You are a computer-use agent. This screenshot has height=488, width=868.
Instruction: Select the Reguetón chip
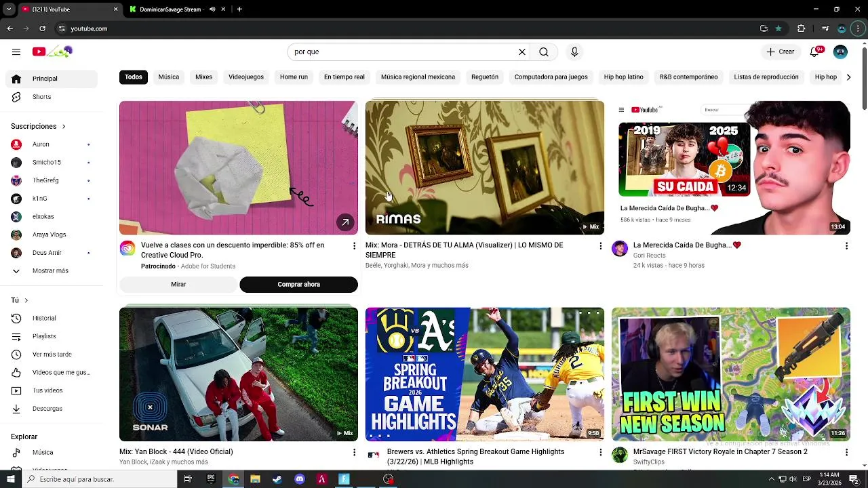(x=485, y=77)
